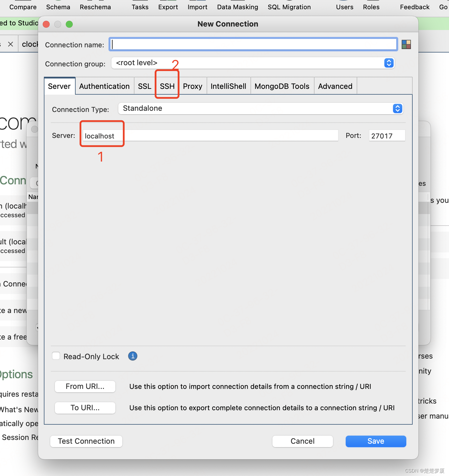Zoom the New Connection window with green button
The image size is (449, 476).
(x=69, y=24)
